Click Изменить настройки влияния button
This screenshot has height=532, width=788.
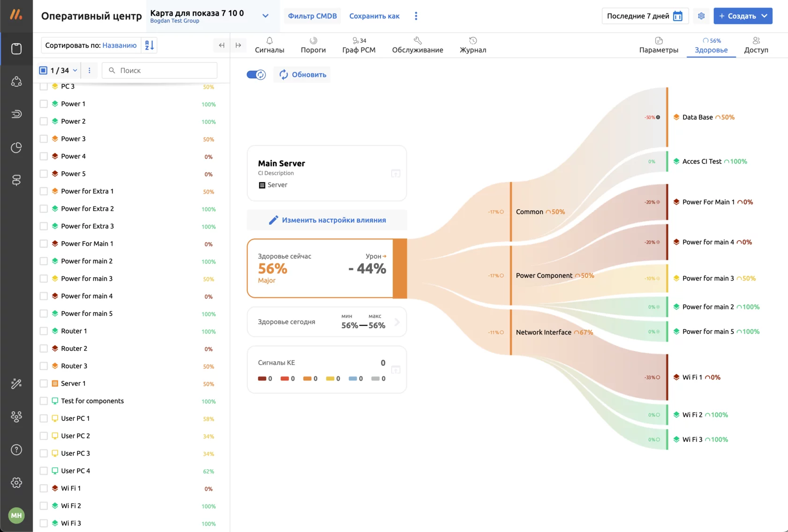327,220
